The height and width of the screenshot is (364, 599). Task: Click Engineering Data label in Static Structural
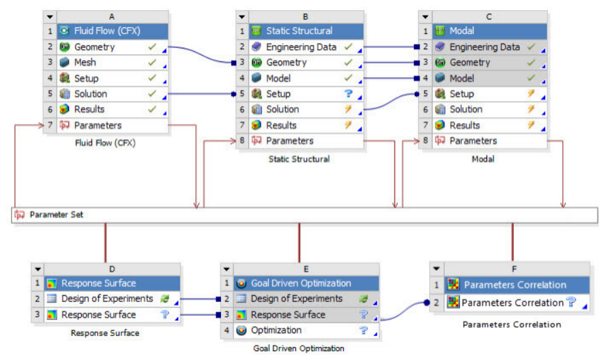tap(302, 47)
